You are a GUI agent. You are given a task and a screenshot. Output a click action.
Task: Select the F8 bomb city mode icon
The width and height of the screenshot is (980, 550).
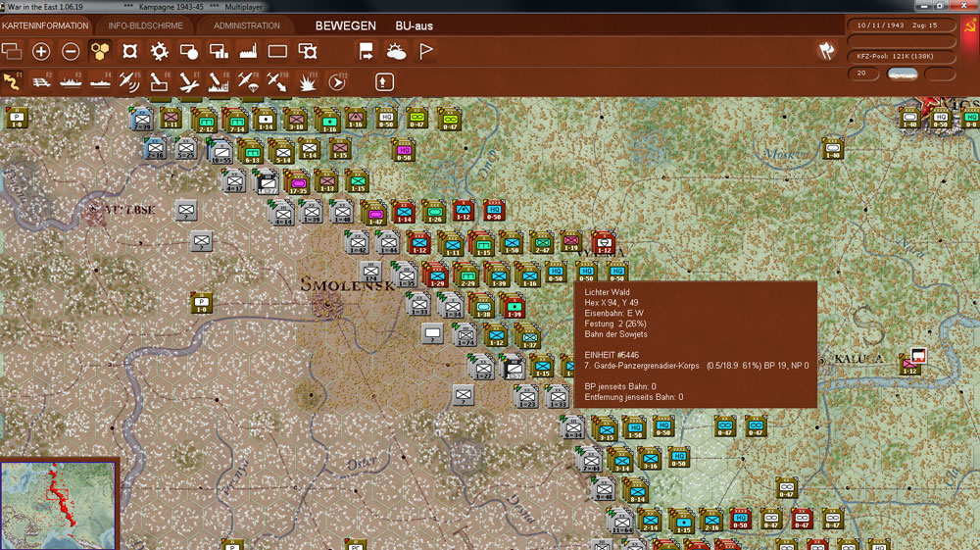pos(219,82)
